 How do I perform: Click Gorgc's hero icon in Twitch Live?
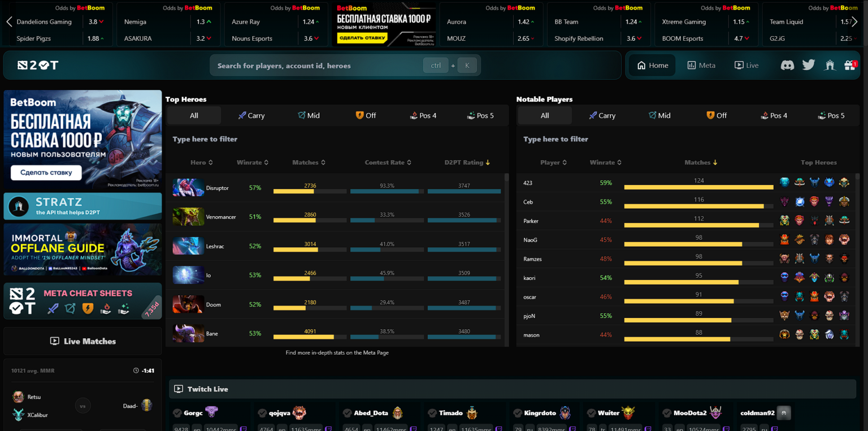point(211,412)
